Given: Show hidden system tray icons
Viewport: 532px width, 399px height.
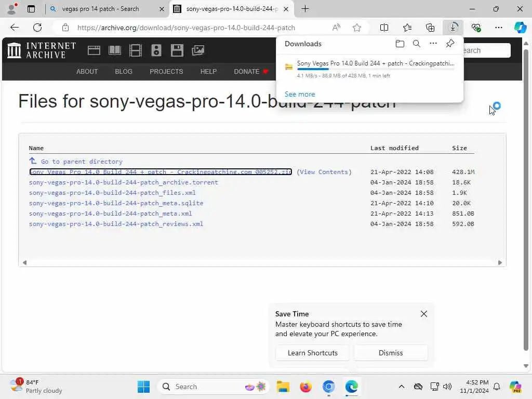Looking at the screenshot, I should 402,387.
